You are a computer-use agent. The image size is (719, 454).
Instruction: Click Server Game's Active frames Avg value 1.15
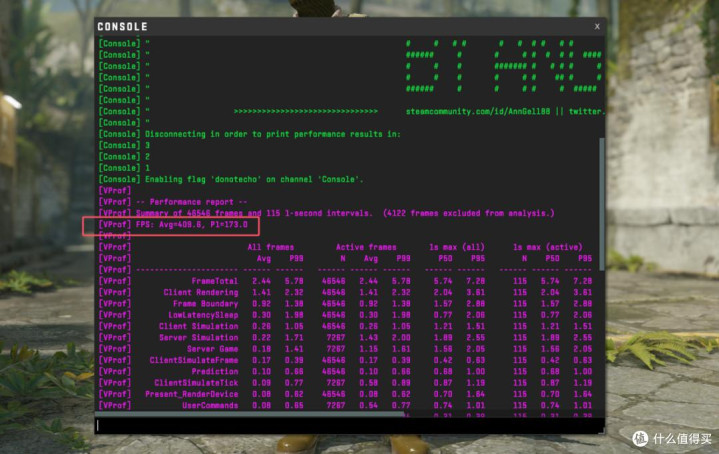click(368, 349)
